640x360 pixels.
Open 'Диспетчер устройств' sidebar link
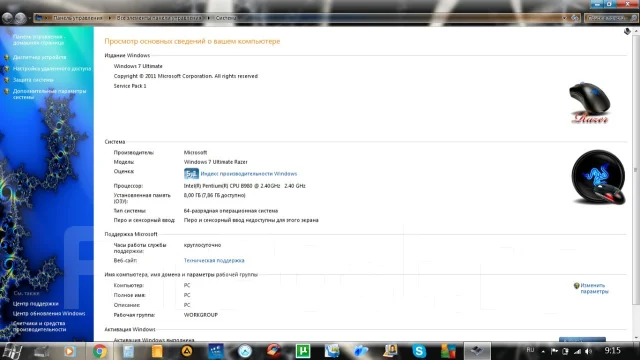coord(39,57)
